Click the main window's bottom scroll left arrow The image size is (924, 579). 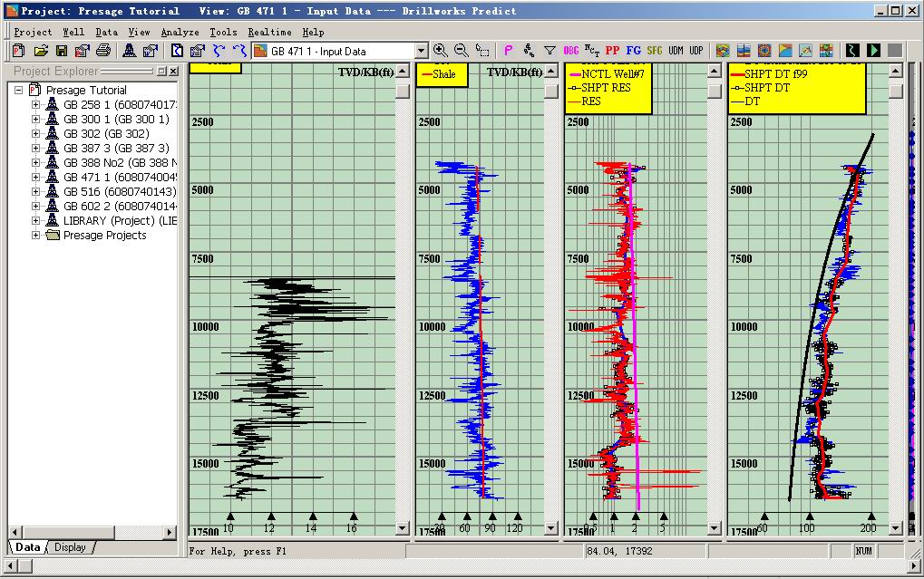click(x=11, y=566)
